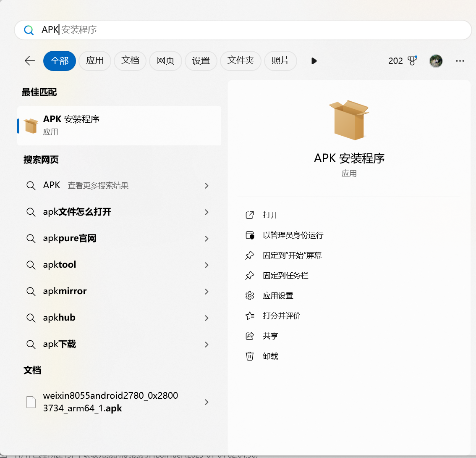Click the share icon beside 共享
This screenshot has height=458, width=476.
249,336
